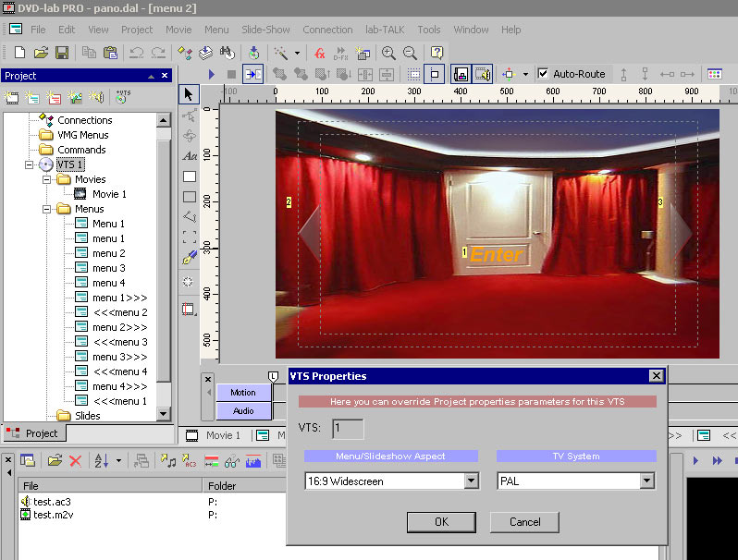Screen dimensions: 738x560
Task: Open the Slide-Show menu
Action: point(265,30)
